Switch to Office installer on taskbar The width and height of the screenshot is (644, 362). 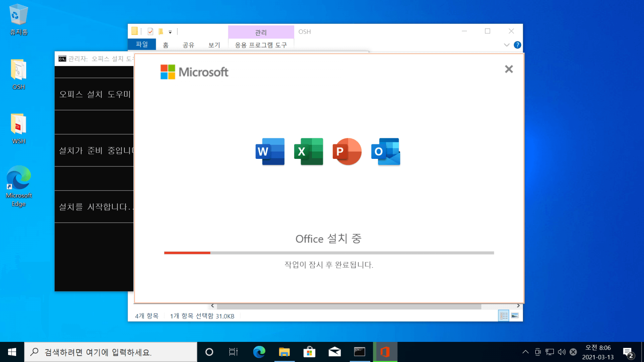tap(385, 352)
